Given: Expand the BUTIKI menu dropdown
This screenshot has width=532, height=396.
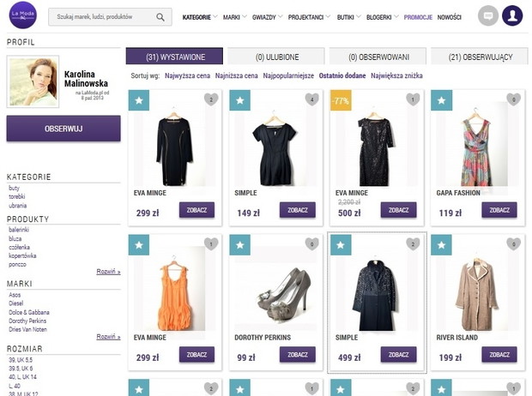Looking at the screenshot, I should pyautogui.click(x=348, y=17).
